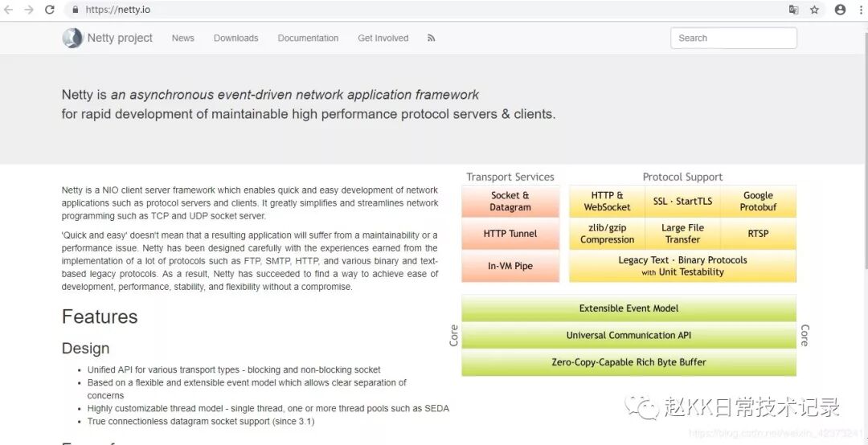Click the 'Netty is a NIO client server' paragraph
This screenshot has height=445, width=868.
tap(250, 203)
